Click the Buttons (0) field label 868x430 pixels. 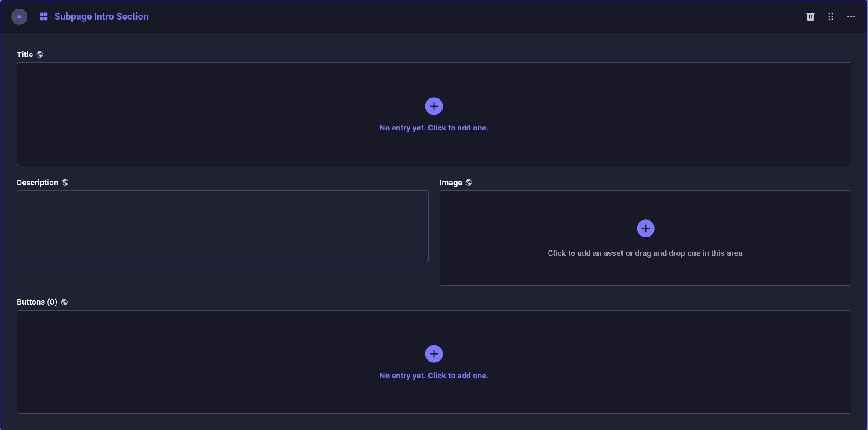coord(37,302)
